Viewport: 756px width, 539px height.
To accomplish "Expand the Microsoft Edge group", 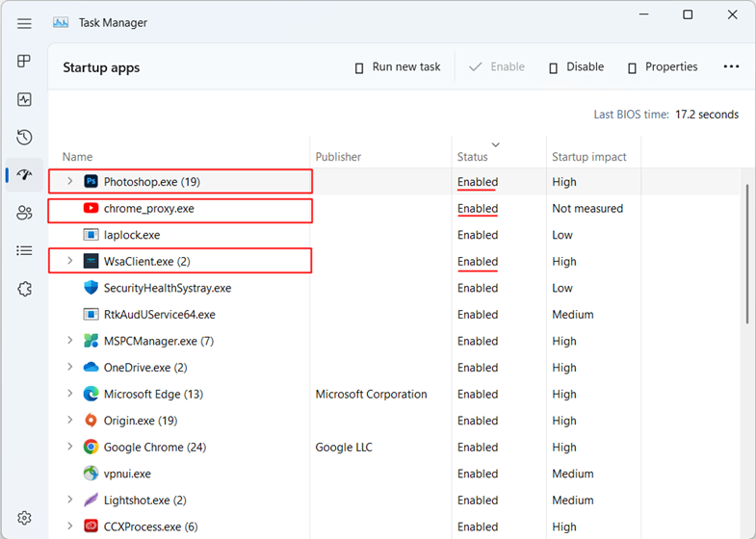I will coord(69,394).
